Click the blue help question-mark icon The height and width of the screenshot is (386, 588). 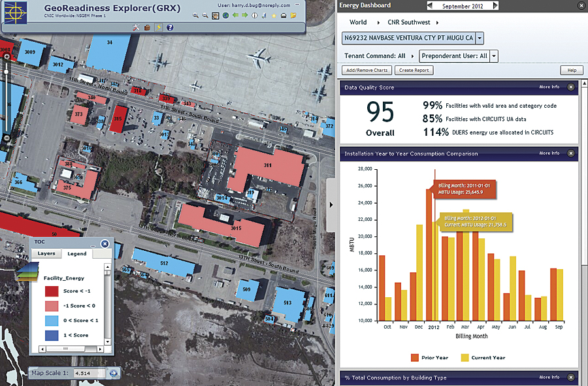[x=170, y=27]
